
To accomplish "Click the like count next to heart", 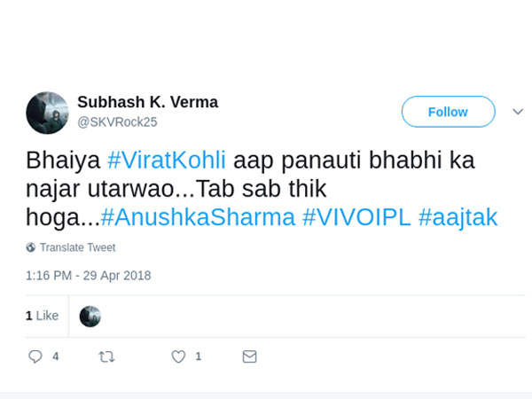I will click(x=199, y=356).
